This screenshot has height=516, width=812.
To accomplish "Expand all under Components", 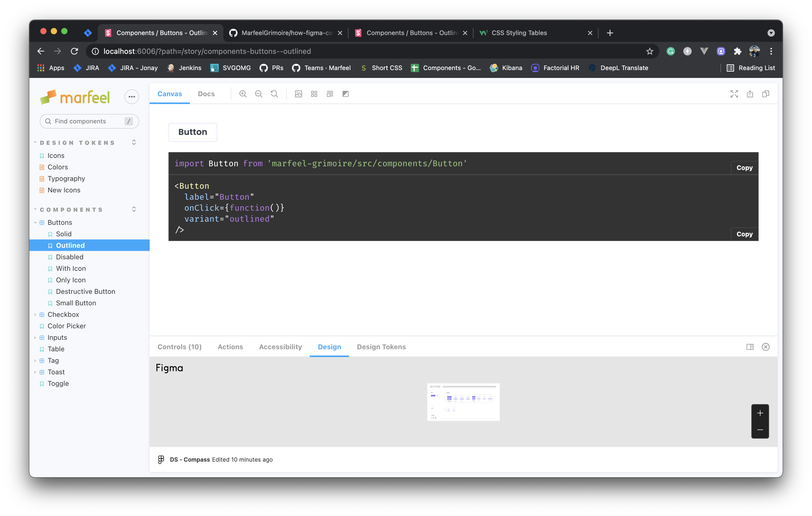I will pyautogui.click(x=134, y=209).
